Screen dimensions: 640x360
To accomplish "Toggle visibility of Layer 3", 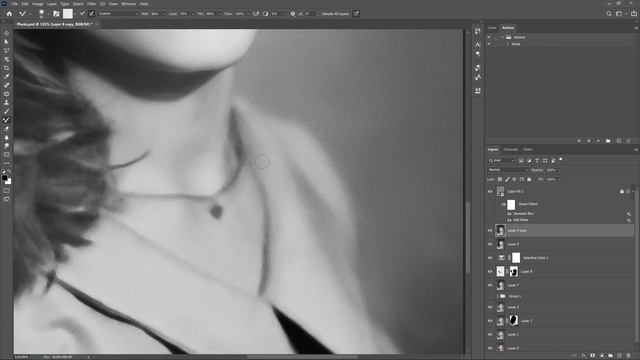I will click(490, 307).
